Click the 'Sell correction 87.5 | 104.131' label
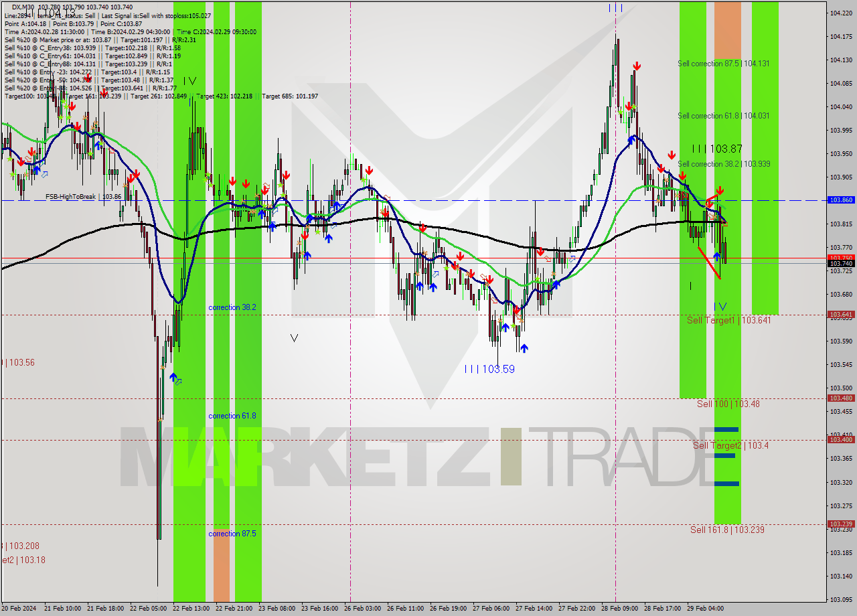Image resolution: width=857 pixels, height=616 pixels. click(723, 64)
